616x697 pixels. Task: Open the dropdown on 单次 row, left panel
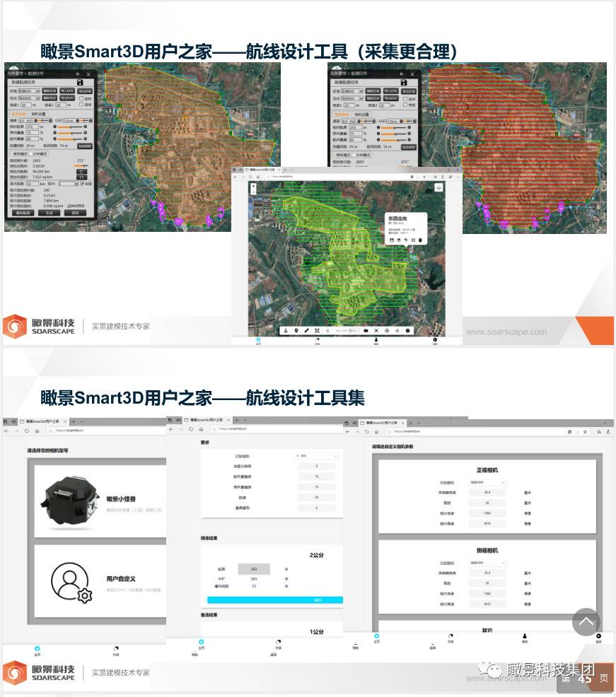coord(68,183)
